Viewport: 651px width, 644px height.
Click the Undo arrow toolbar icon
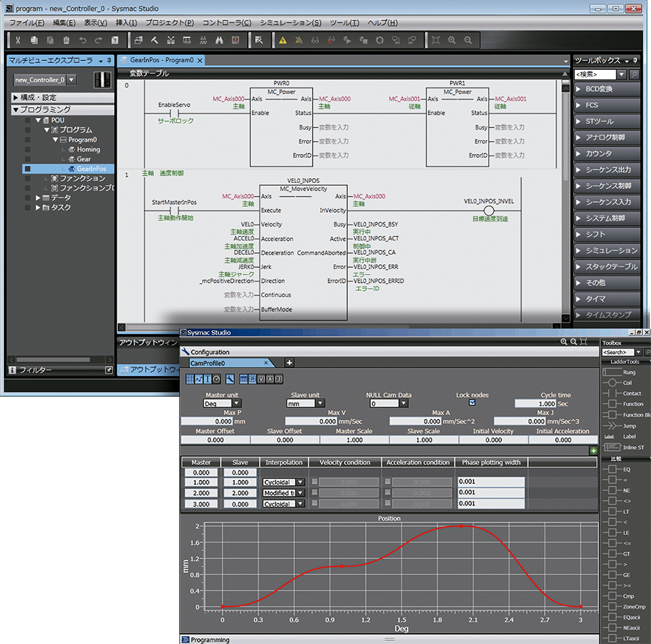[x=83, y=40]
